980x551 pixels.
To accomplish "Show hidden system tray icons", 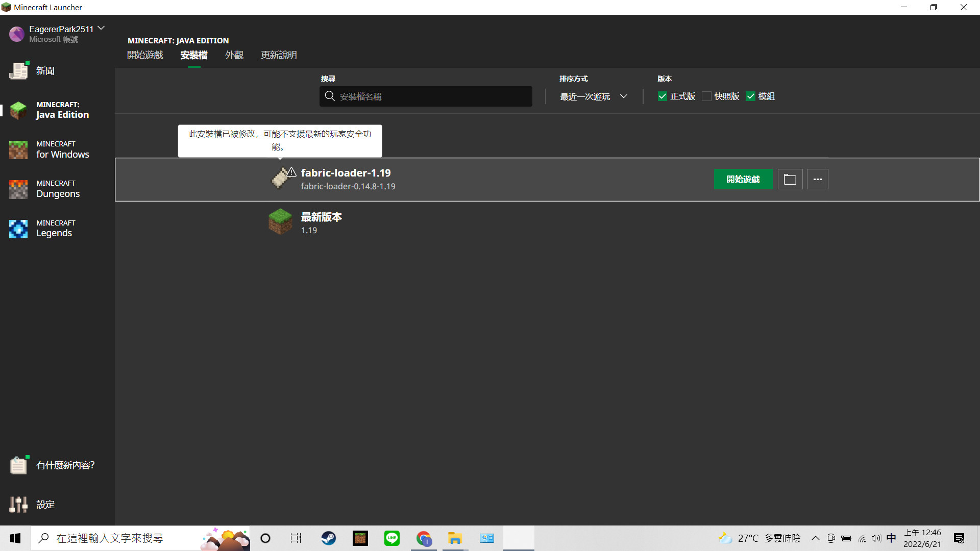I will click(816, 538).
